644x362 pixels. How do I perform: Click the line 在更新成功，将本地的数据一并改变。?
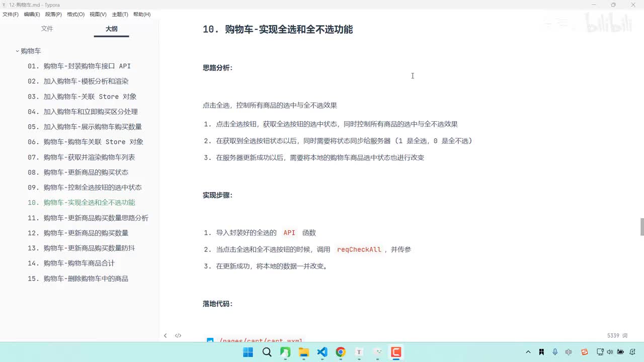click(x=272, y=266)
